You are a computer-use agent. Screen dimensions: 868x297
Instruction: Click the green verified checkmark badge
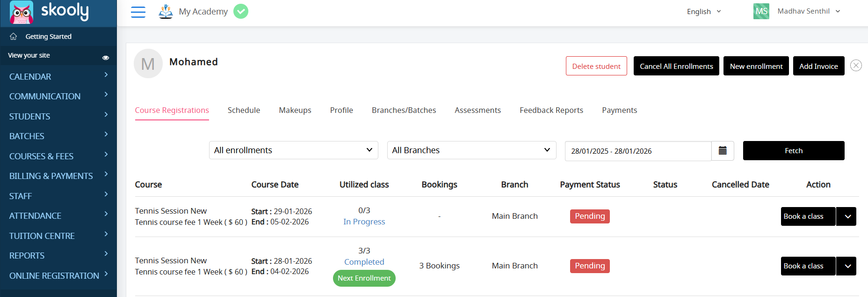(241, 11)
